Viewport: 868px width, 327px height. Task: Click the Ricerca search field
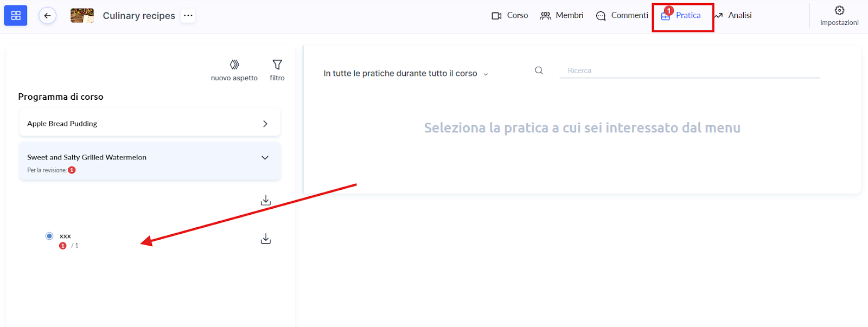point(689,71)
